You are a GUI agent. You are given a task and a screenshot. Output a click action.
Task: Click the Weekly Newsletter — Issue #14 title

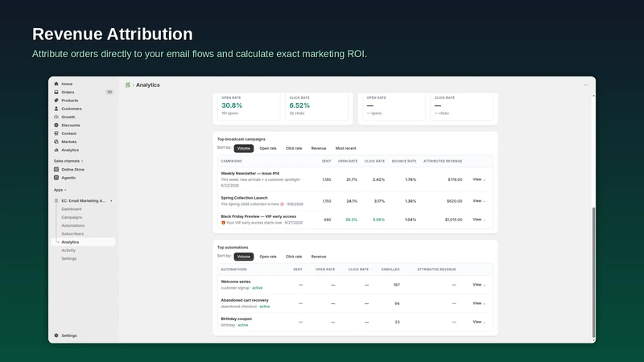click(x=250, y=173)
